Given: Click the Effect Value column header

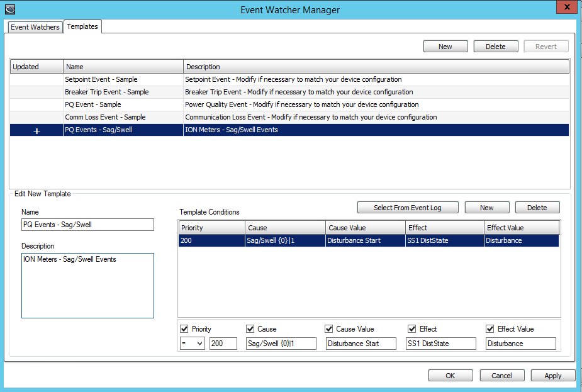Looking at the screenshot, I should [522, 228].
